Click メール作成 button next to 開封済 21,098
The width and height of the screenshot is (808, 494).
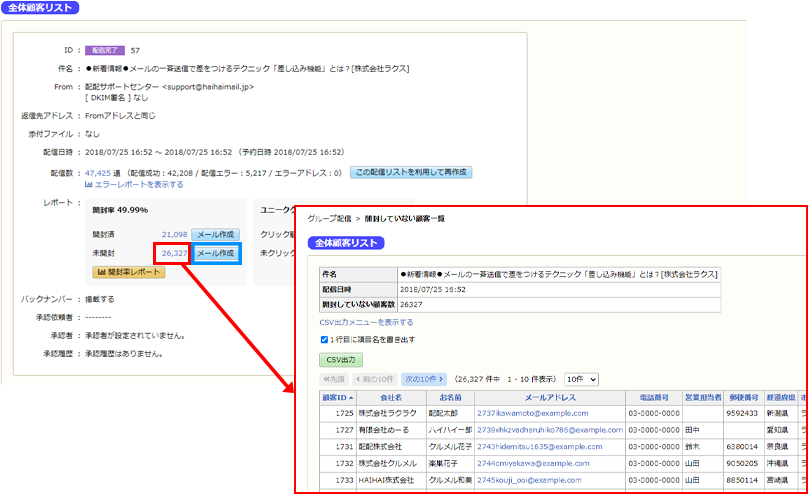click(215, 234)
